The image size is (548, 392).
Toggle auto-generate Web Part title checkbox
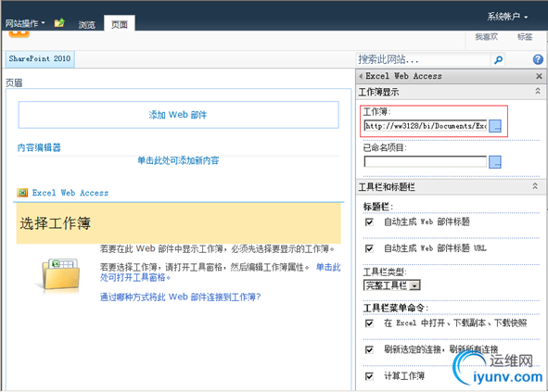pos(369,222)
